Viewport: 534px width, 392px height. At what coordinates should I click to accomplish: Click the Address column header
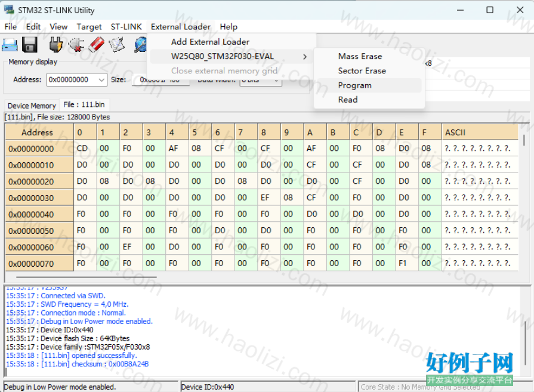(39, 132)
